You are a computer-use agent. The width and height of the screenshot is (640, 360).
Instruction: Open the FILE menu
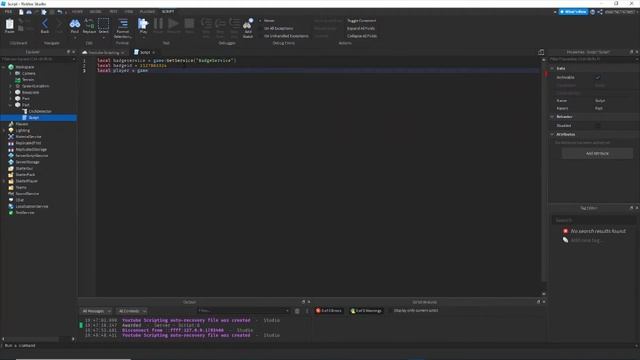pos(8,12)
